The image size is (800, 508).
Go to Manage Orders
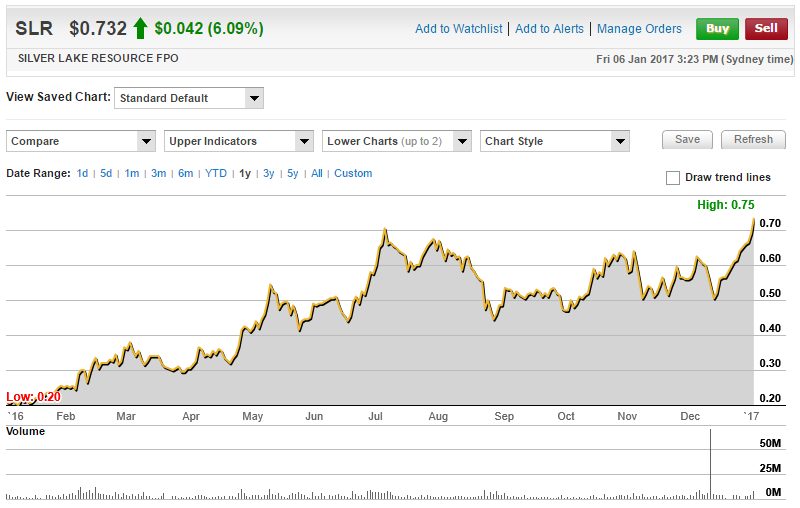tap(639, 29)
